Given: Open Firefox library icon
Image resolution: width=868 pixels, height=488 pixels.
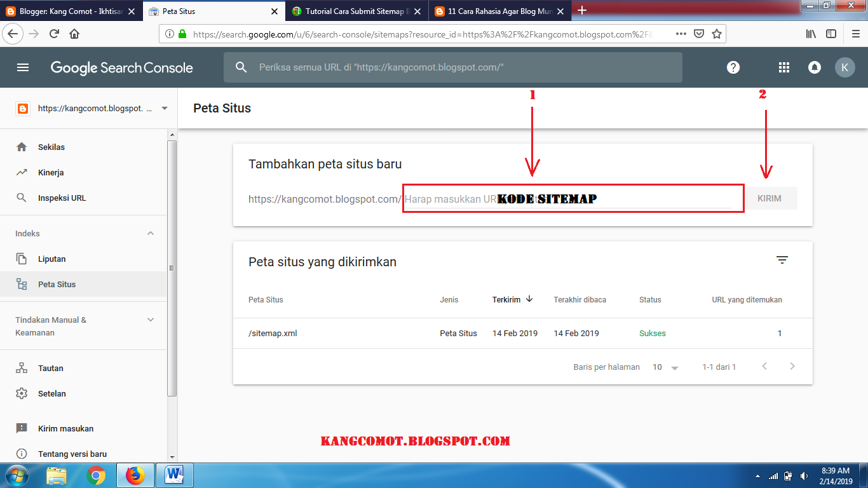Looking at the screenshot, I should (811, 34).
